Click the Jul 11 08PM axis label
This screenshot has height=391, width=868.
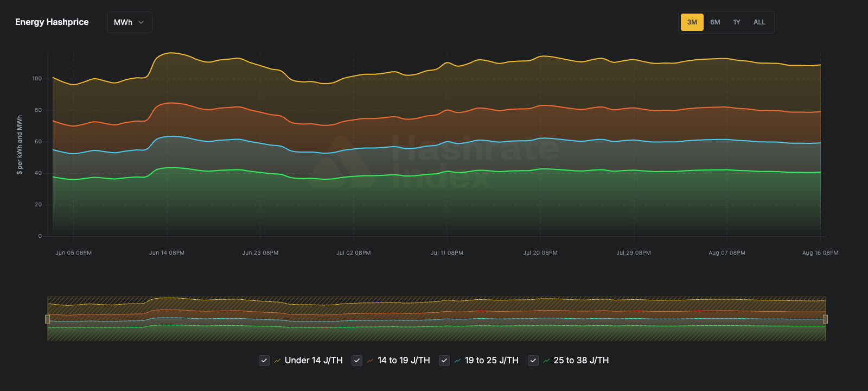point(447,253)
